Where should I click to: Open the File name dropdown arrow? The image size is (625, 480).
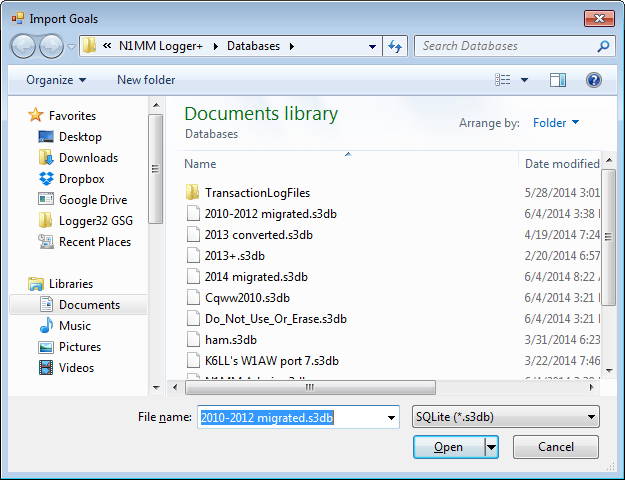pyautogui.click(x=391, y=417)
